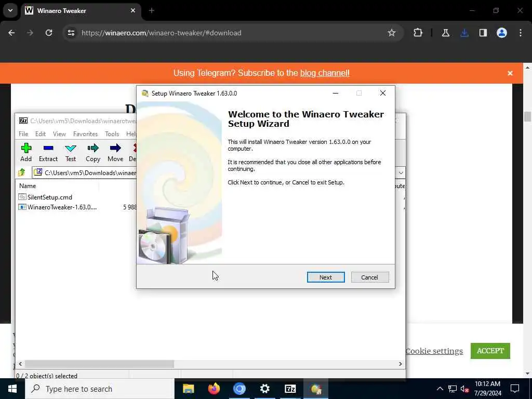Open the network tray icon

point(453,389)
